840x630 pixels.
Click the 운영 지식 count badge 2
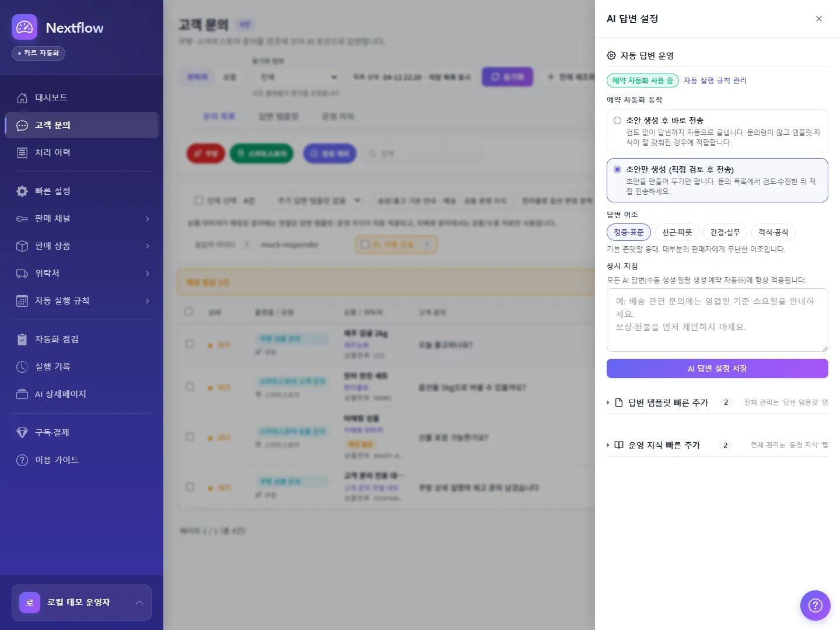point(725,445)
